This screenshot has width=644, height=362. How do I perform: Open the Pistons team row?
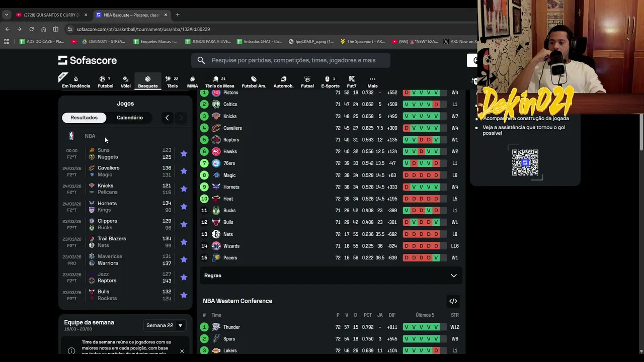coord(331,93)
